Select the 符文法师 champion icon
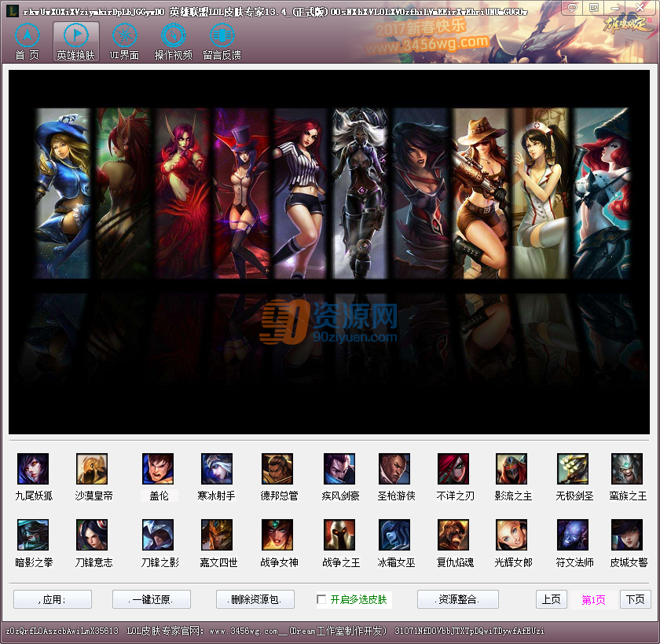This screenshot has height=644, width=660. [573, 535]
